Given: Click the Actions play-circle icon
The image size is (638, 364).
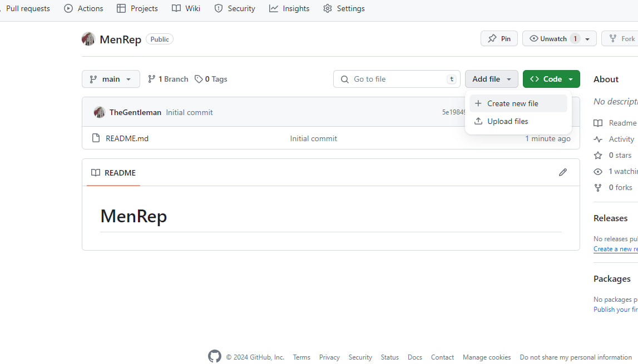Looking at the screenshot, I should [x=68, y=8].
